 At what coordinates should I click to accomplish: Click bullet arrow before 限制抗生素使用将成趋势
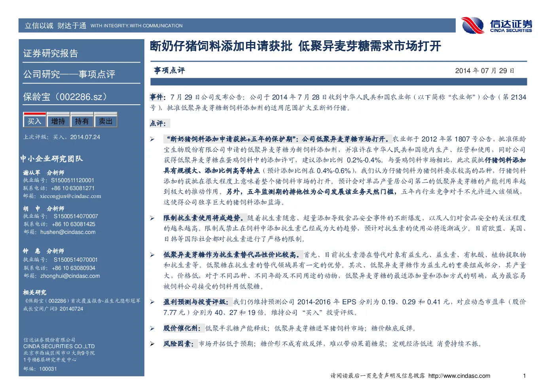tap(152, 218)
